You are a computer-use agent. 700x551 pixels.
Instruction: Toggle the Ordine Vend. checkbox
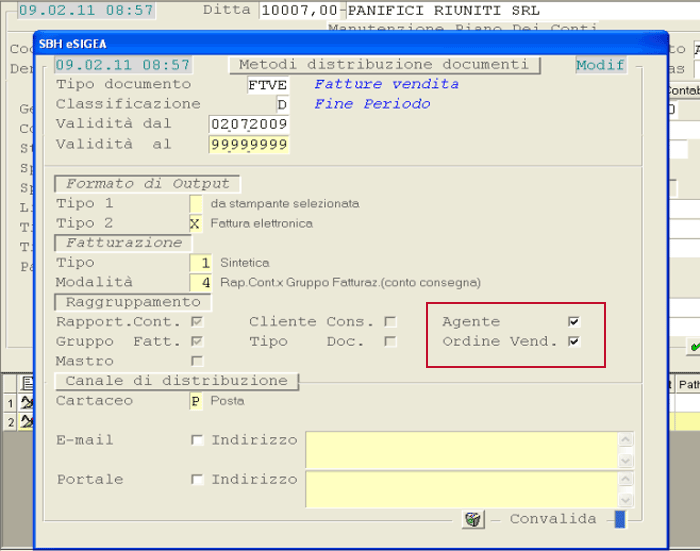point(573,342)
